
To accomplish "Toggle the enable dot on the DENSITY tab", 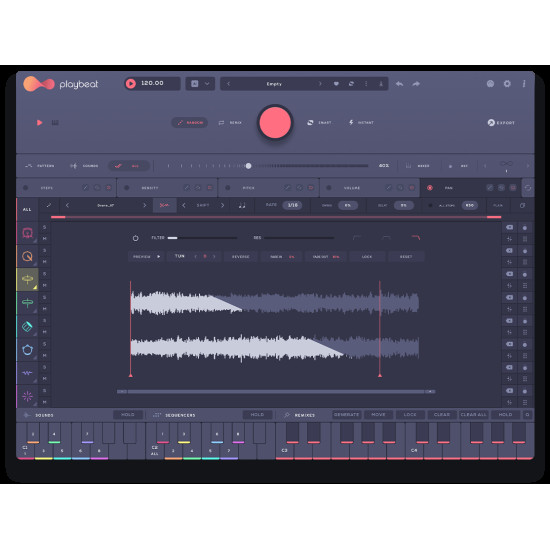I will point(127,188).
